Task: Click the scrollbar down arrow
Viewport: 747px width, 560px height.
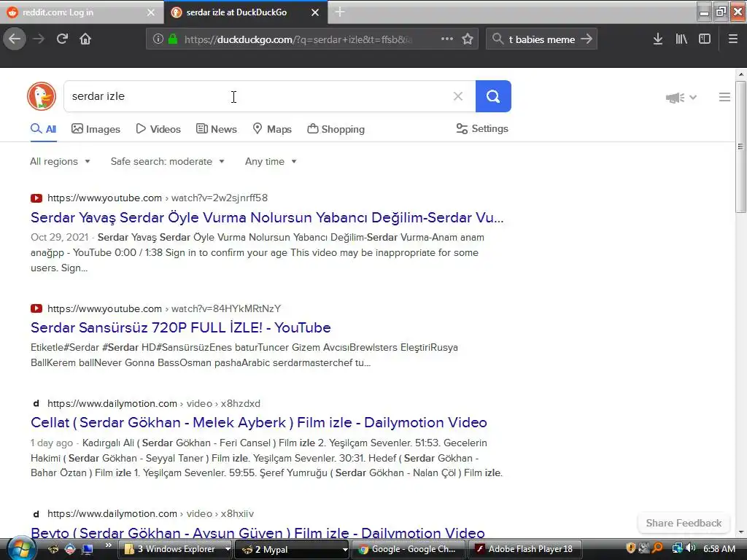Action: point(740,532)
